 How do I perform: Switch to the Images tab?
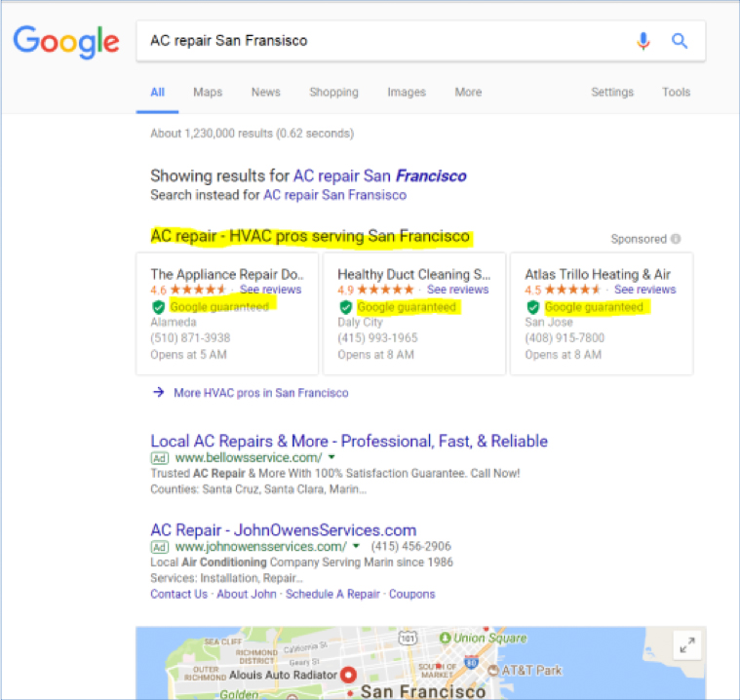coord(407,92)
